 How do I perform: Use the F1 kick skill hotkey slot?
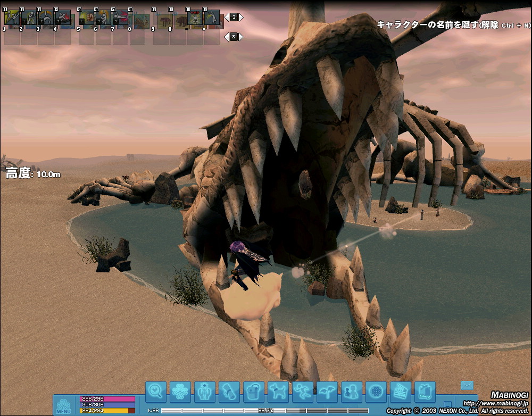12,18
